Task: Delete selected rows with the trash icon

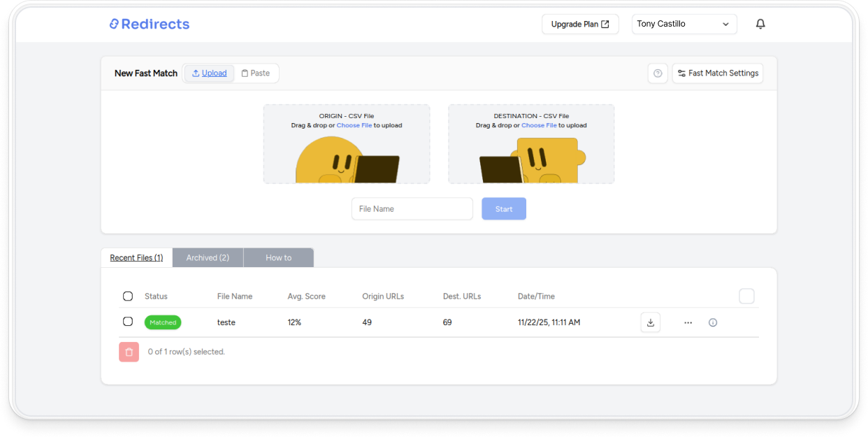Action: 129,352
